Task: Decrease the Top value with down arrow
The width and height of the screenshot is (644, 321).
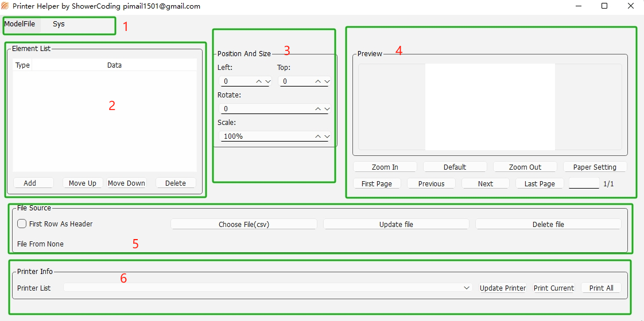Action: click(x=327, y=81)
